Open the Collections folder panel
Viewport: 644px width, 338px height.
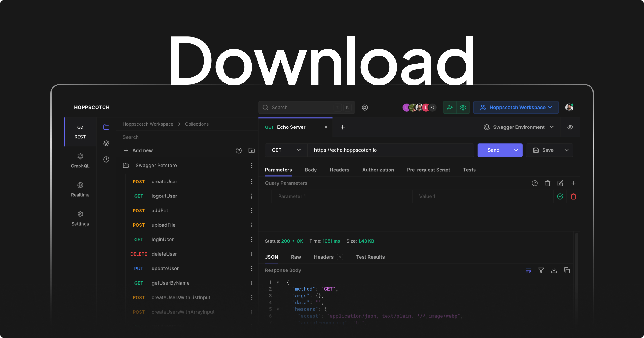click(x=106, y=127)
